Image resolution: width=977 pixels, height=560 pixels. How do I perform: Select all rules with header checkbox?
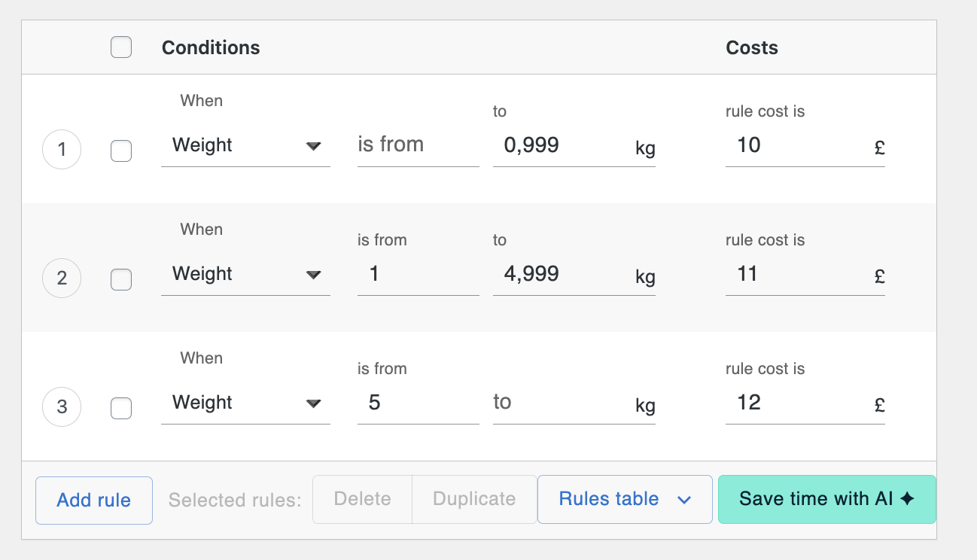[120, 47]
